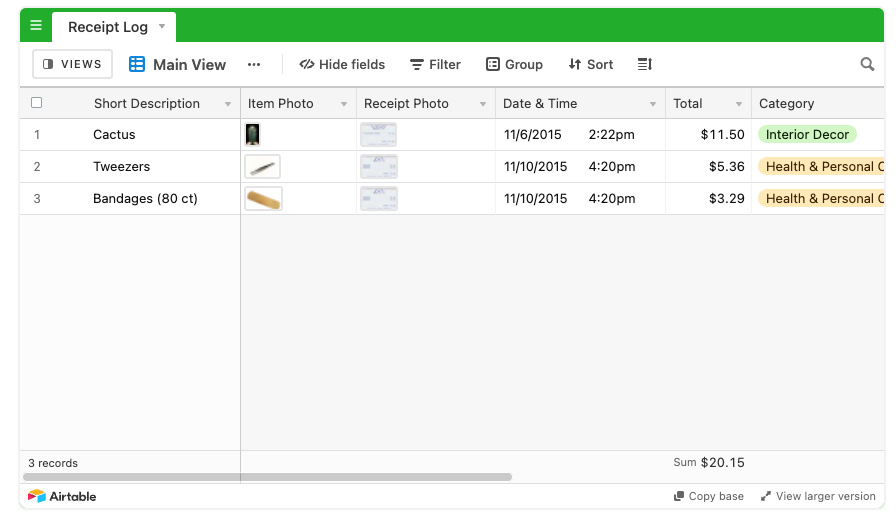Image resolution: width=896 pixels, height=523 pixels.
Task: Open the Receipt Log tab dropdown
Action: click(162, 26)
